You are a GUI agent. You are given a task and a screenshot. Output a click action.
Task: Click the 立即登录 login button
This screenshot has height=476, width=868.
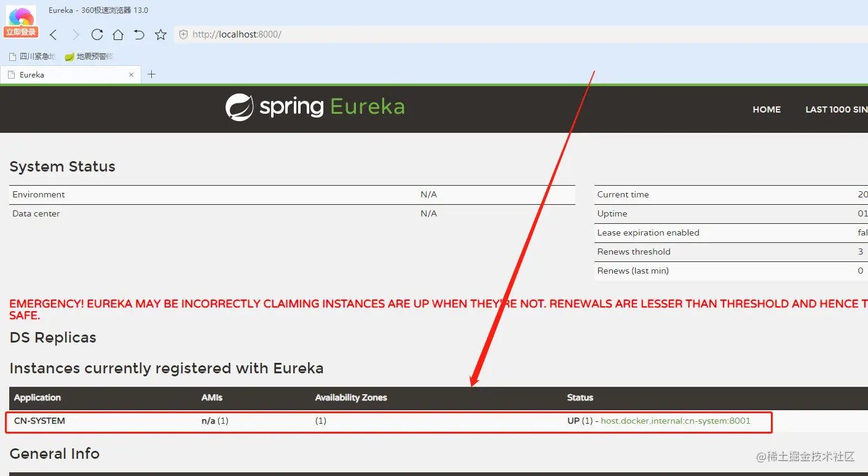tap(21, 32)
